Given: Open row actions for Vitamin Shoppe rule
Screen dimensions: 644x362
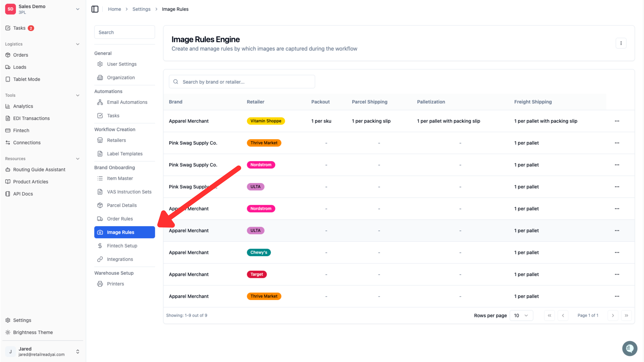Looking at the screenshot, I should pos(617,121).
